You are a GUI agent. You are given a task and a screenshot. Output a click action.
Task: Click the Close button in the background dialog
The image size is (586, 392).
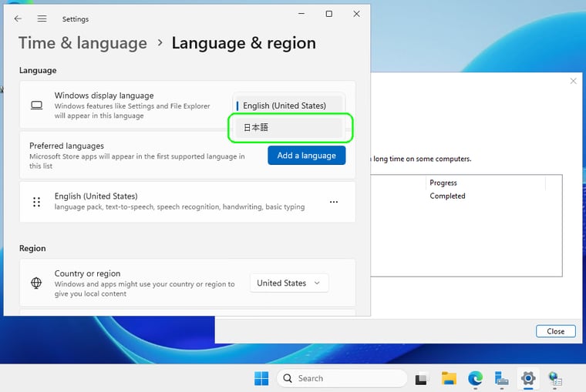555,331
